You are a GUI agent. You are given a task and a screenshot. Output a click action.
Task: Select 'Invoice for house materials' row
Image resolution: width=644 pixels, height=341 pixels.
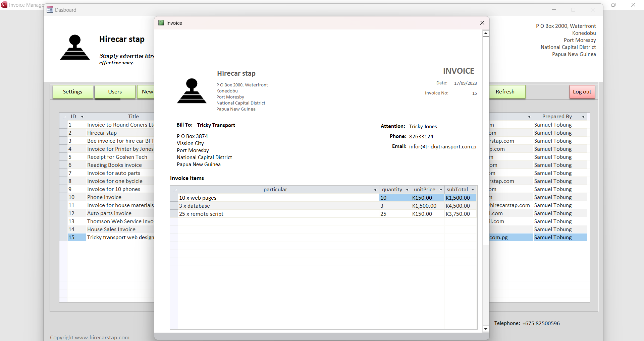point(120,205)
